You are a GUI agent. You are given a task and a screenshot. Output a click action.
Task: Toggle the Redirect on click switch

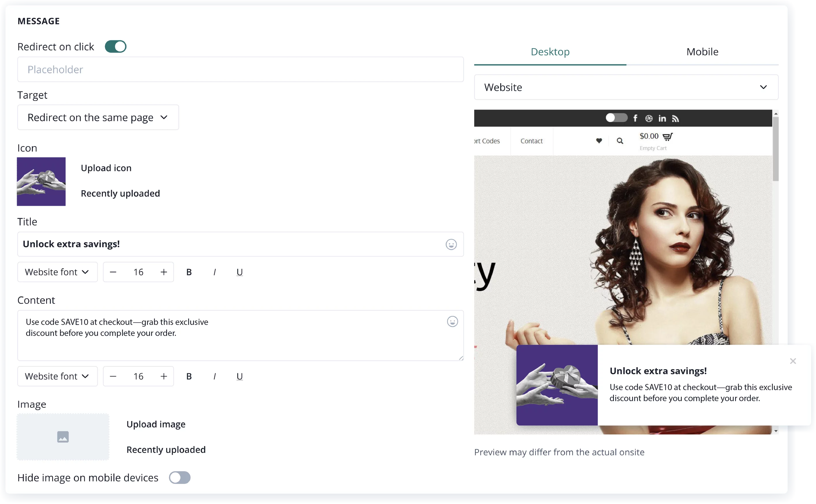pos(115,47)
